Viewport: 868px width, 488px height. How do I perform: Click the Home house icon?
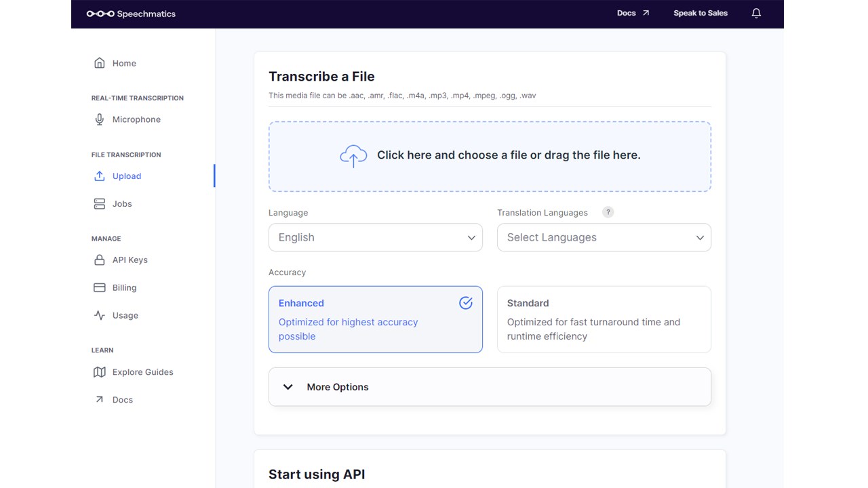[100, 63]
